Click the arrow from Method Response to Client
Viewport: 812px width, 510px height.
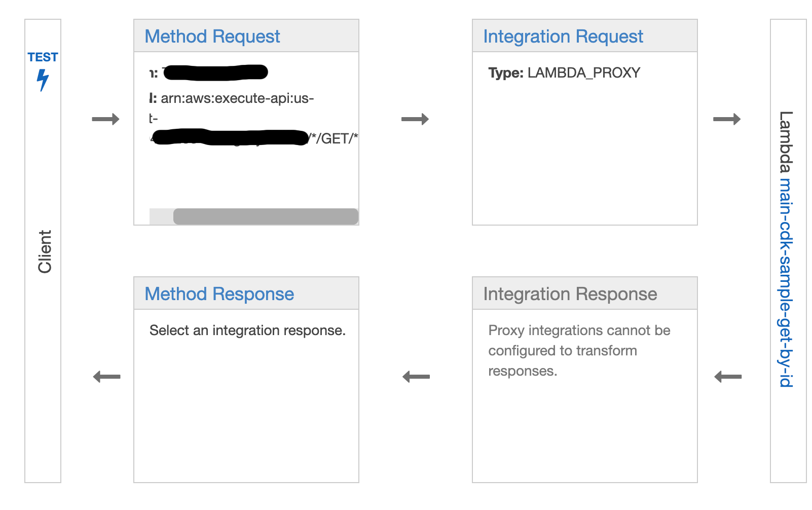(107, 377)
